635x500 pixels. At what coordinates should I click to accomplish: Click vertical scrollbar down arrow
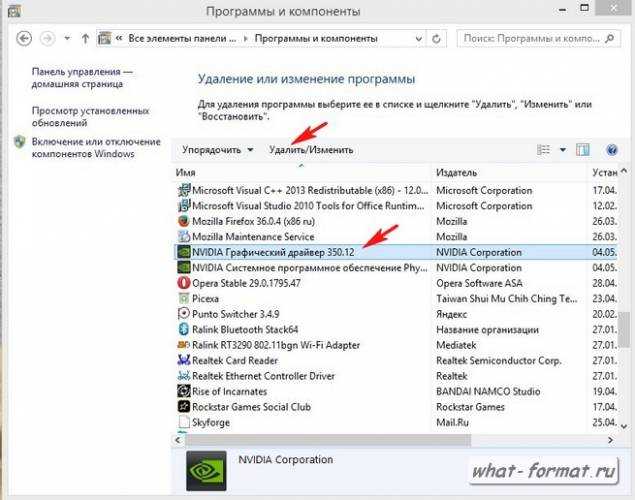coord(624,426)
